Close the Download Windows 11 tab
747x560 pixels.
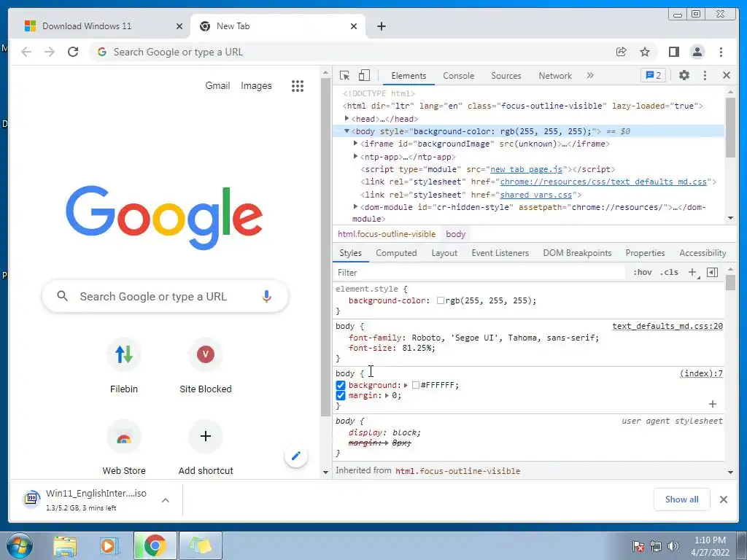click(x=179, y=26)
